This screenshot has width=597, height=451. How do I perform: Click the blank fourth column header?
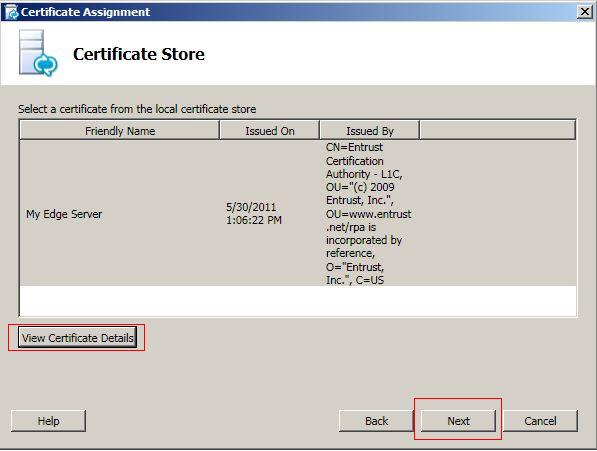498,131
